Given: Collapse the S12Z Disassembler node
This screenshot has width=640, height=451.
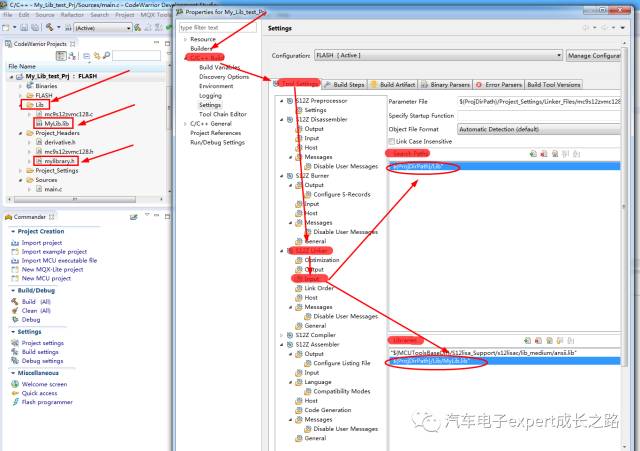Looking at the screenshot, I should pos(281,120).
